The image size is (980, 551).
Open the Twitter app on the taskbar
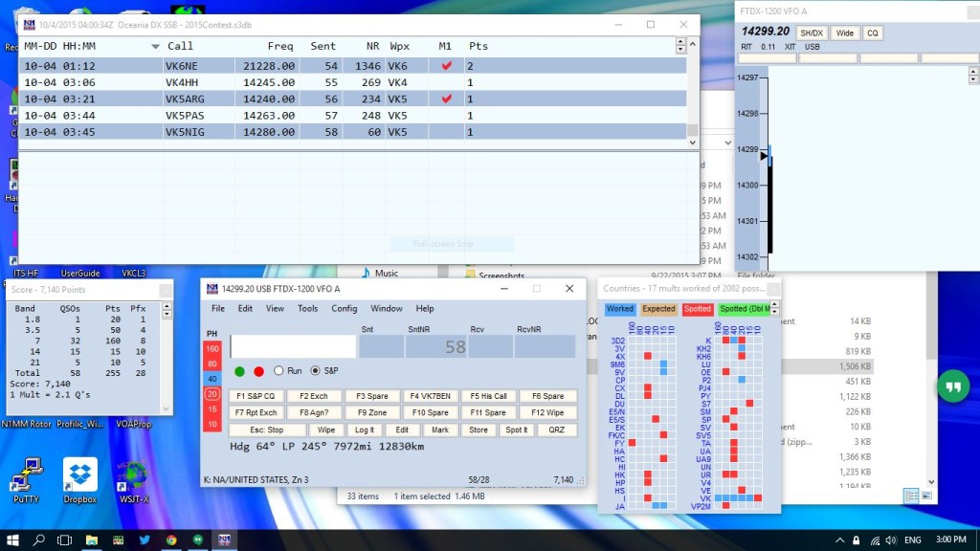pos(145,540)
